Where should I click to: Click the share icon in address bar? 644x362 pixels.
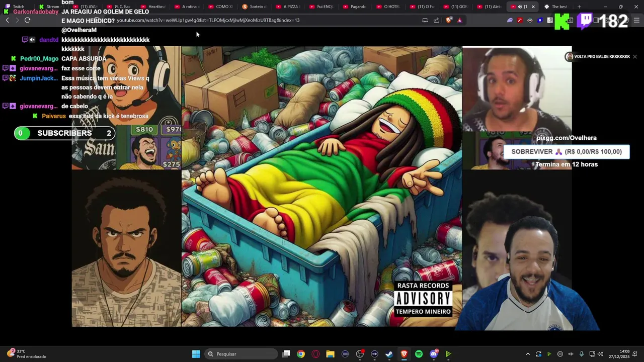436,20
